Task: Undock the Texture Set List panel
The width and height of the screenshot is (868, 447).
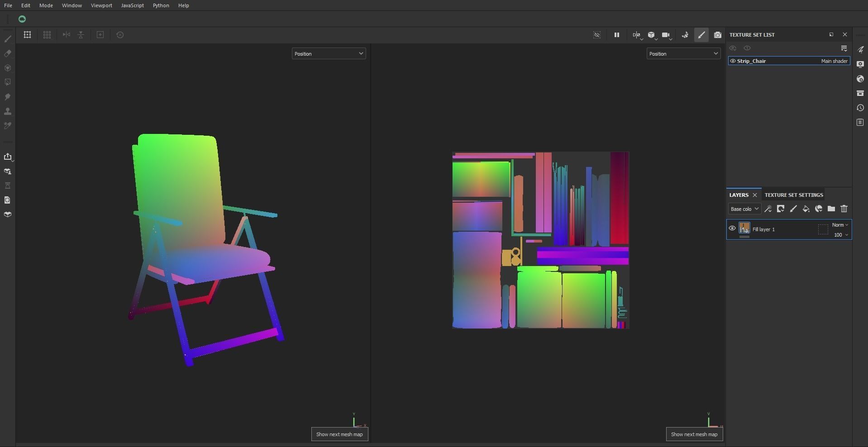Action: pos(831,34)
